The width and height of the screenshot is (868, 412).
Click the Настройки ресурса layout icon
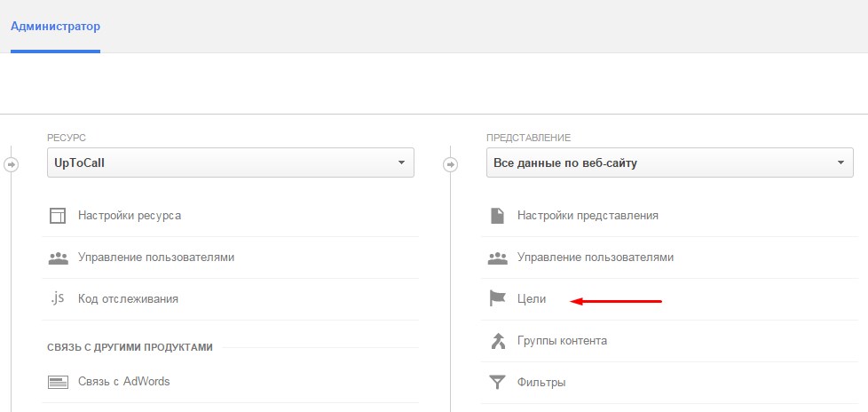click(58, 216)
